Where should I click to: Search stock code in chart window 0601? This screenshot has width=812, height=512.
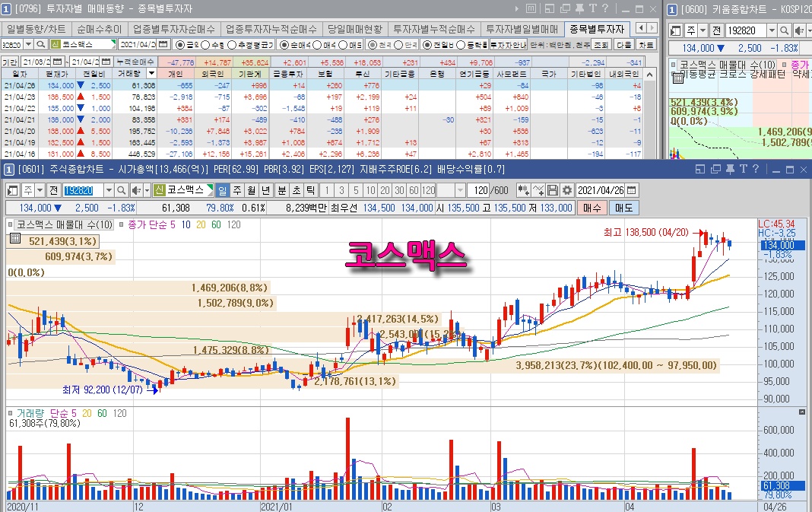(x=121, y=191)
